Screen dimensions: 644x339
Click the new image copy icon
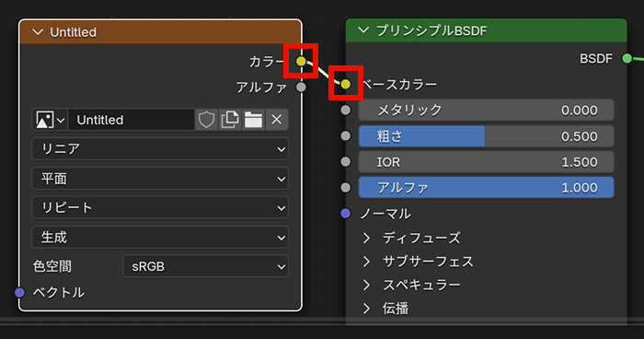[230, 120]
